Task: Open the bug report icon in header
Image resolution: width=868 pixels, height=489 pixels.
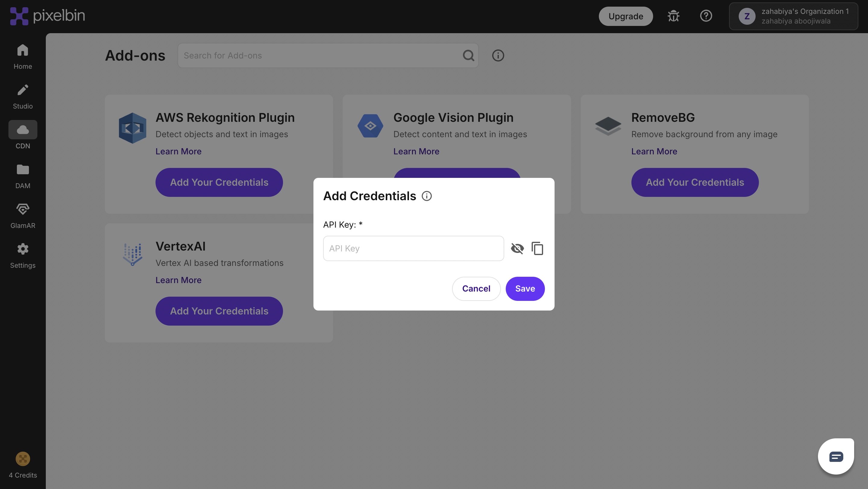Action: (673, 16)
